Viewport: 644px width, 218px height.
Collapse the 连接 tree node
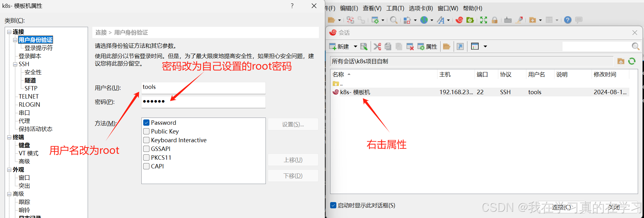[x=9, y=32]
